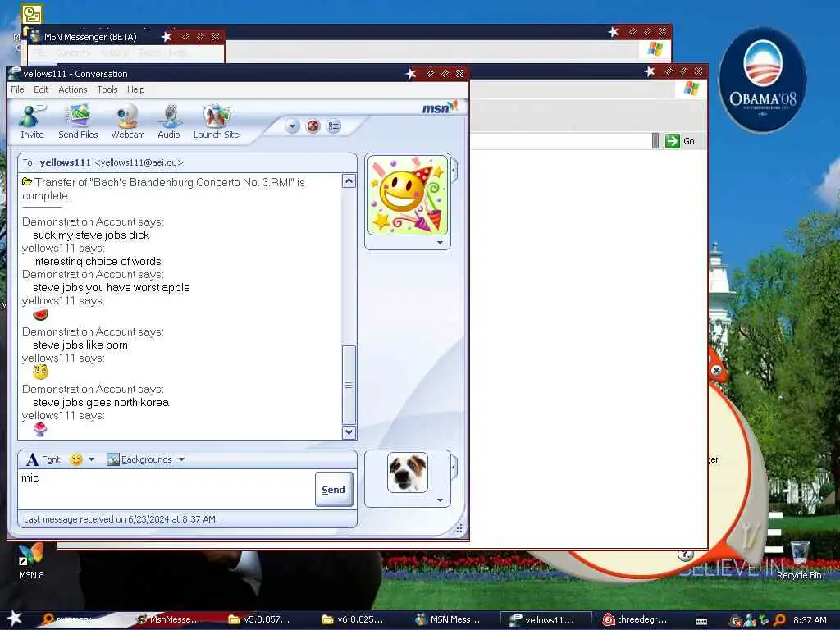Click the round list options icon
The height and width of the screenshot is (630, 840).
(x=334, y=126)
